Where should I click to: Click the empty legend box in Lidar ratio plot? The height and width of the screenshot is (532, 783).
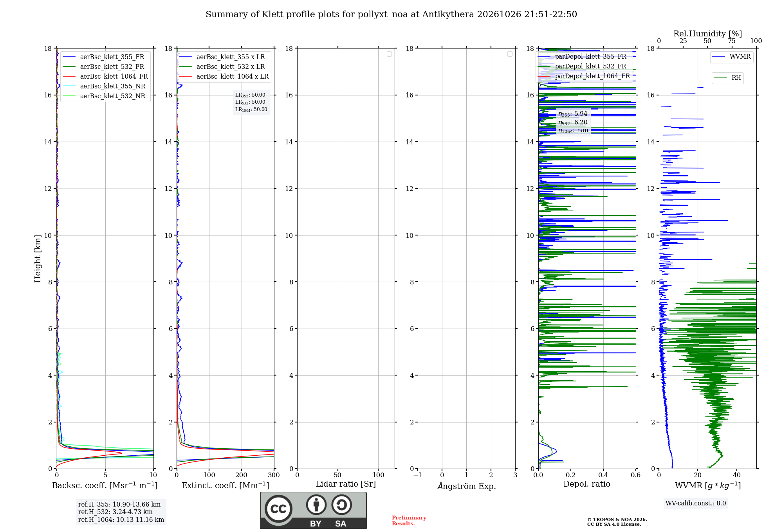(389, 54)
